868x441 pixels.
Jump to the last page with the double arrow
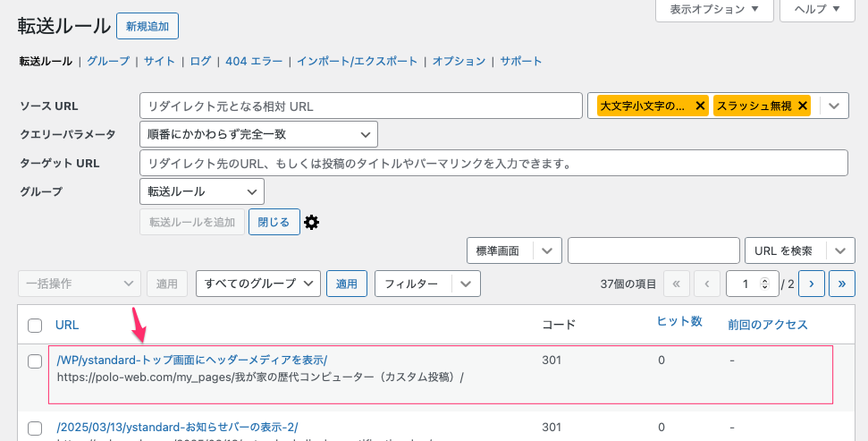point(841,284)
